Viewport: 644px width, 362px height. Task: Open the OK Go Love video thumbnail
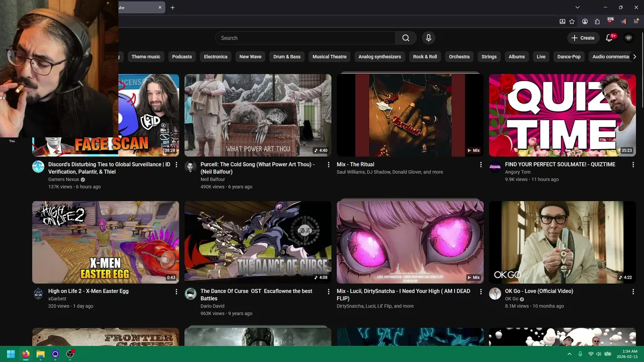point(562,242)
